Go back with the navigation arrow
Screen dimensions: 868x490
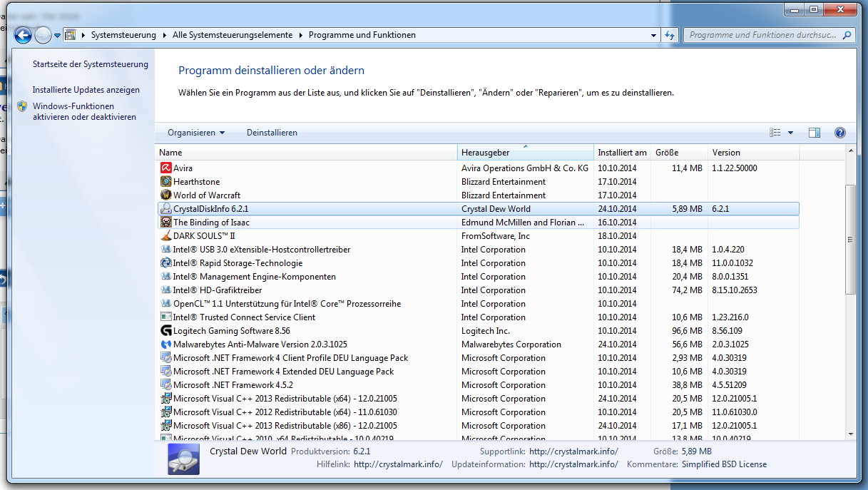pos(23,34)
